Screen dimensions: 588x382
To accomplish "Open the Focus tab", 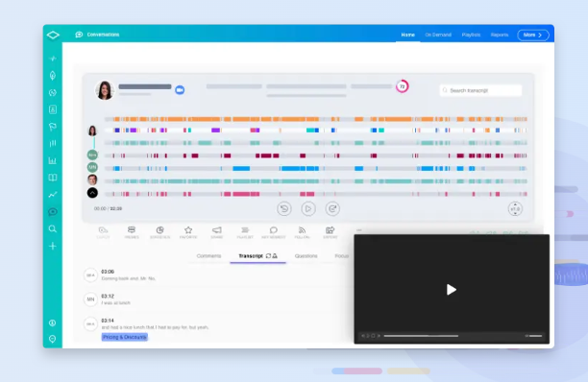I will (342, 256).
